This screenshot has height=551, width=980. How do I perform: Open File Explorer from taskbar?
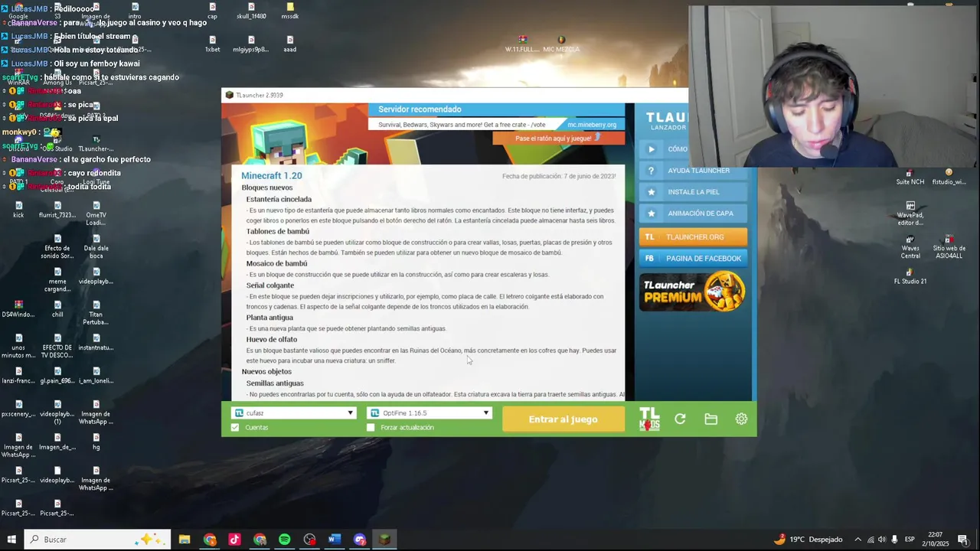point(185,540)
